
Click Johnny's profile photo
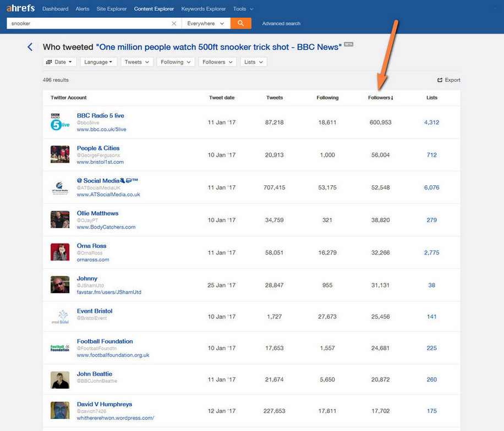point(60,285)
